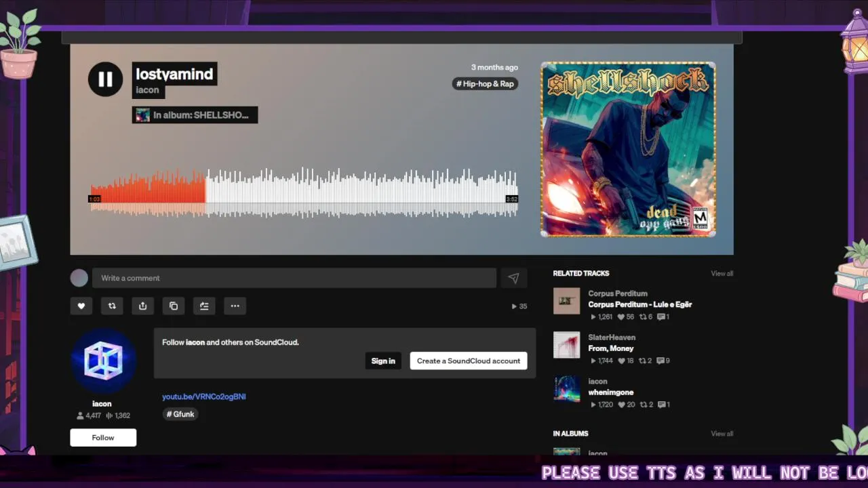
Task: Seek within the track waveform
Action: (x=304, y=193)
